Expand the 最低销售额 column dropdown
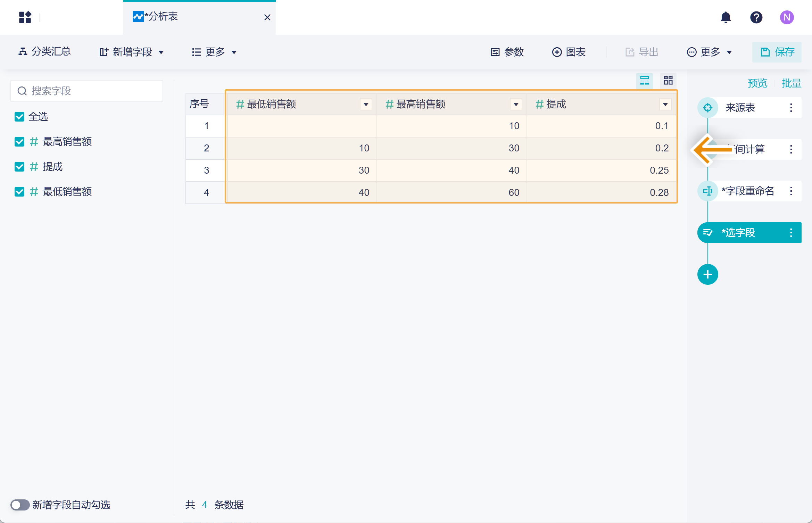 tap(366, 104)
